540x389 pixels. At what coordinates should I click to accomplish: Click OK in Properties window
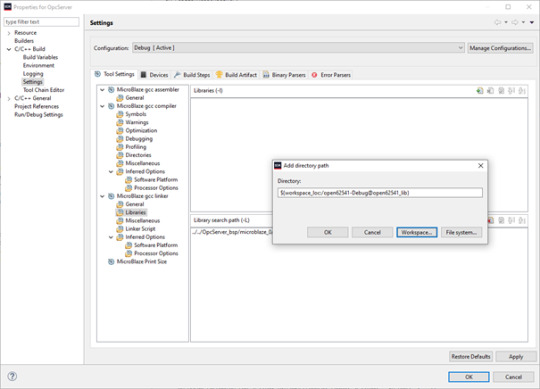tap(469, 377)
